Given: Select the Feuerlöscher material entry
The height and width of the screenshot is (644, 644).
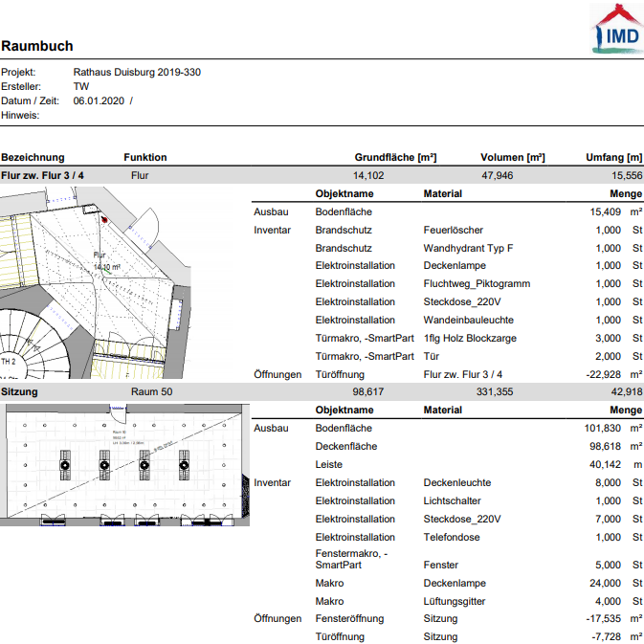Looking at the screenshot, I should (x=453, y=230).
